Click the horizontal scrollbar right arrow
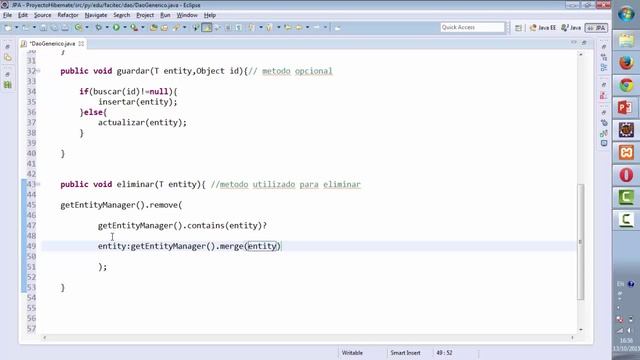Viewport: 640px width, 360px height. (572, 338)
